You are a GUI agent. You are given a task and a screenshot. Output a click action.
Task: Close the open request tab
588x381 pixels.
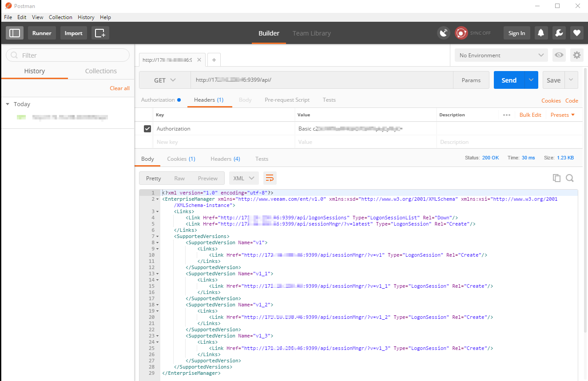tap(199, 60)
